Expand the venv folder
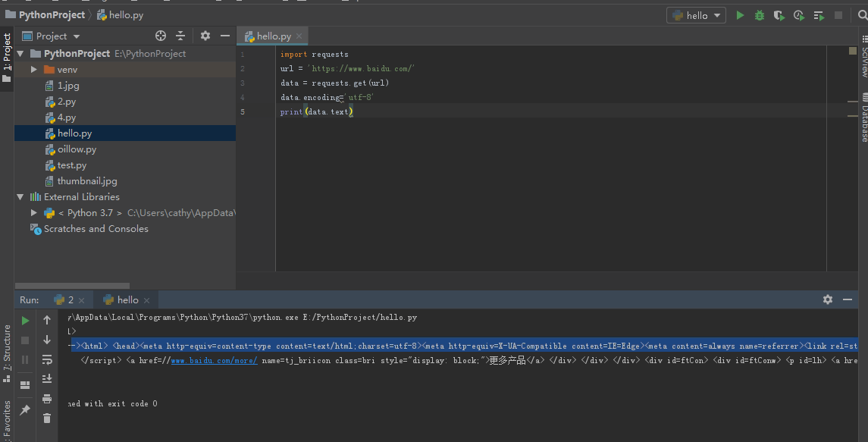This screenshot has height=442, width=868. click(x=34, y=70)
